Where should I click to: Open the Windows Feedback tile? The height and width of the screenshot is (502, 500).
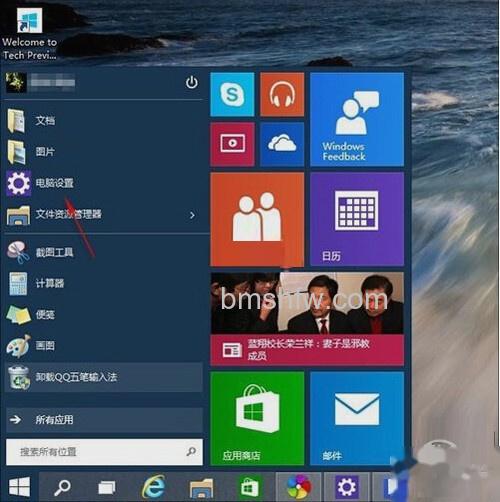click(357, 119)
